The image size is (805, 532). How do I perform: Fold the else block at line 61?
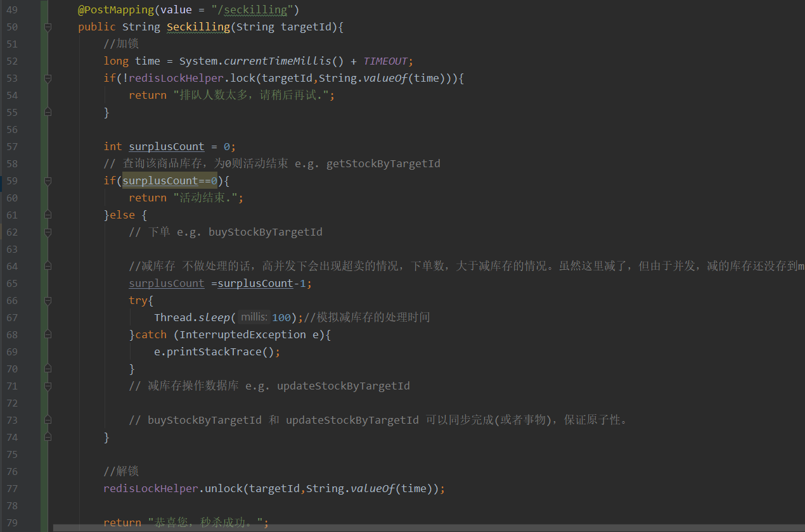[x=48, y=215]
